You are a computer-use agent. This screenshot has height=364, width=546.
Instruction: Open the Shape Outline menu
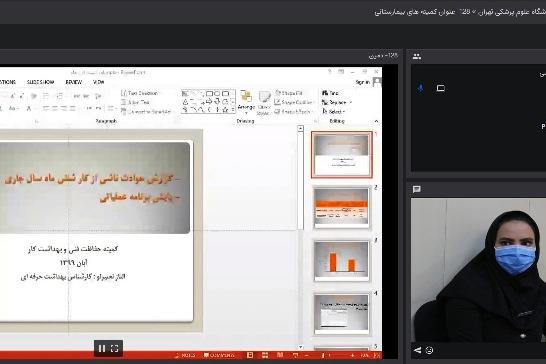[x=294, y=102]
